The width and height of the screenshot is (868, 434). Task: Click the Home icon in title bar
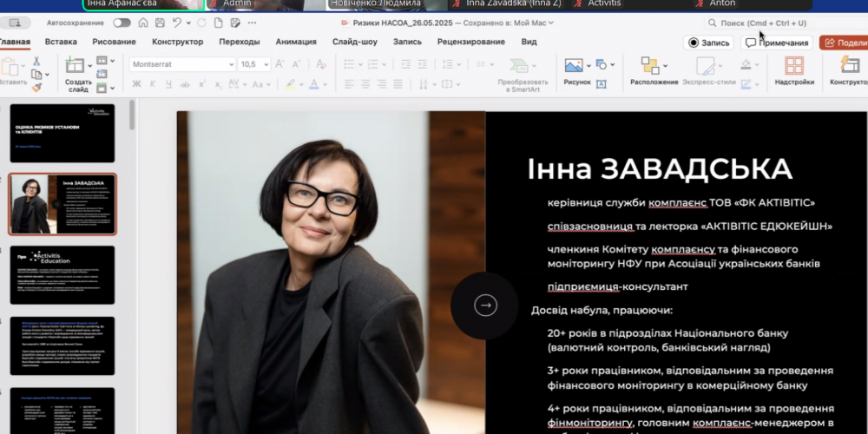pos(143,23)
